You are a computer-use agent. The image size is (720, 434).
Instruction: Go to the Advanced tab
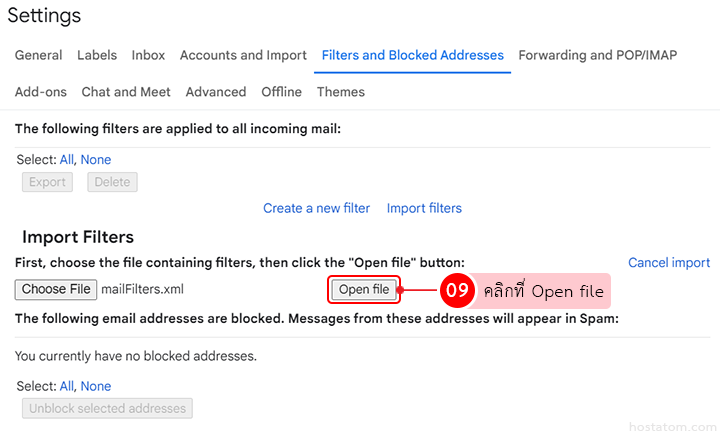(216, 92)
